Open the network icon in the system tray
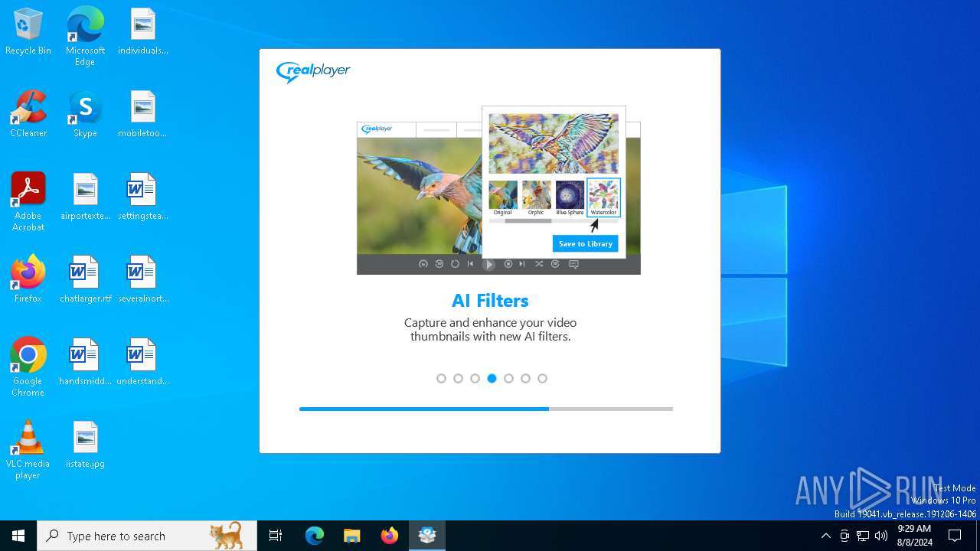Screen dimensions: 980x551 tap(863, 536)
